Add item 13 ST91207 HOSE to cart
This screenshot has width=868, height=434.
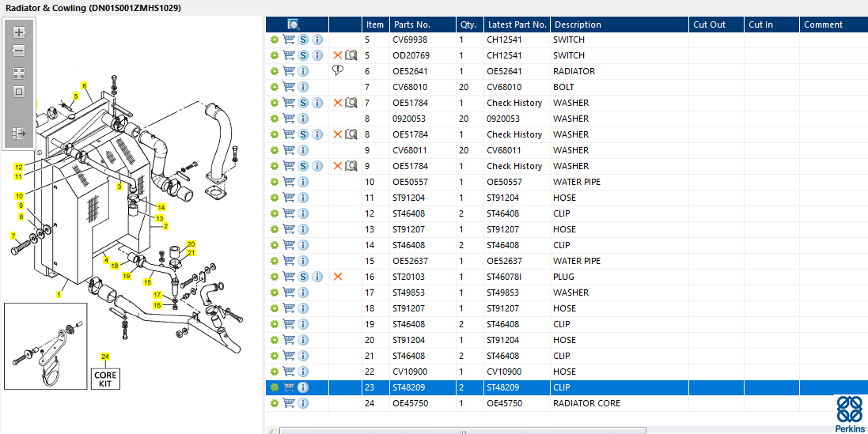point(289,229)
